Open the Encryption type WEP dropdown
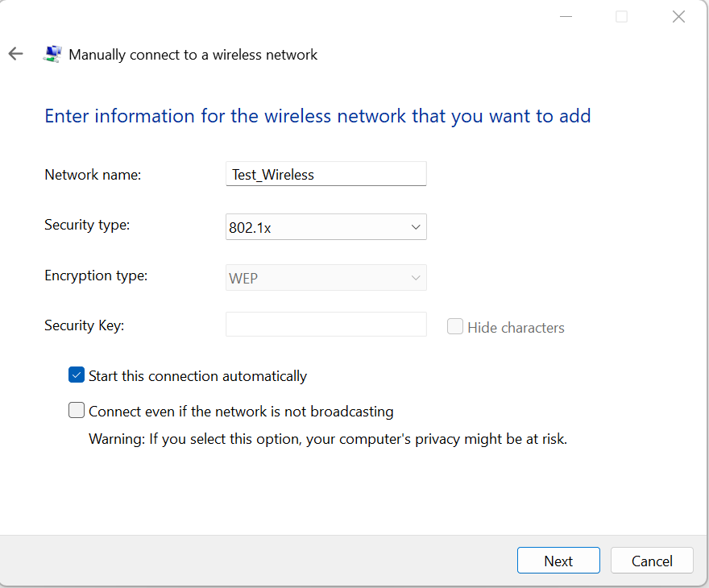The image size is (709, 588). coord(326,278)
